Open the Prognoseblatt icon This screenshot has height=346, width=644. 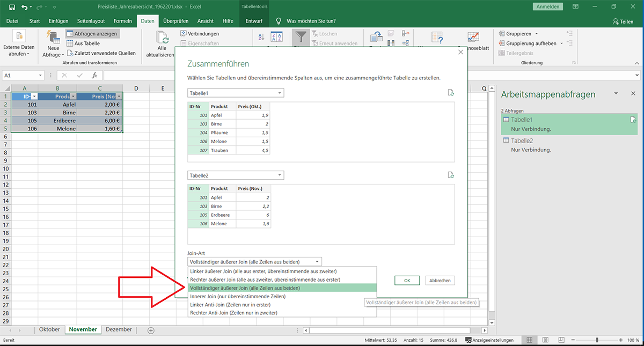tap(473, 37)
